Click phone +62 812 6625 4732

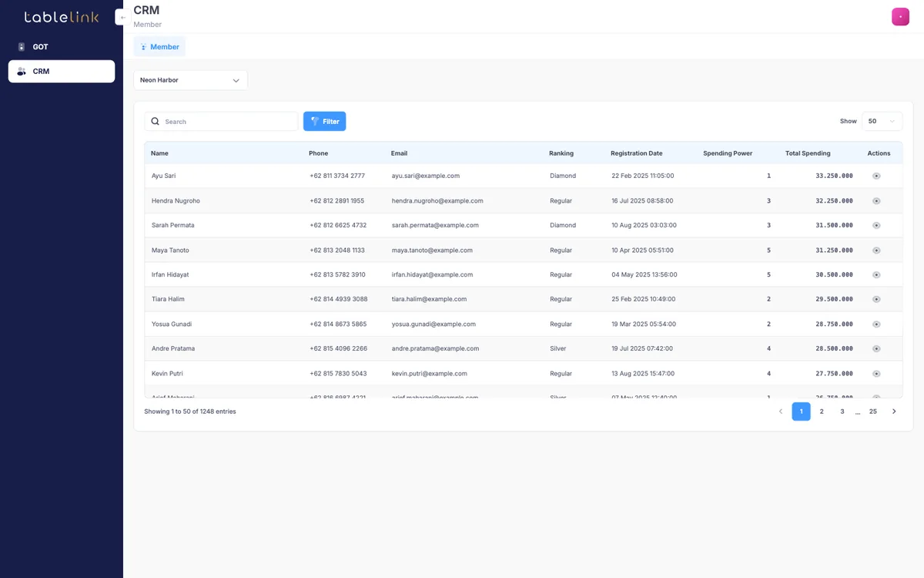point(338,225)
